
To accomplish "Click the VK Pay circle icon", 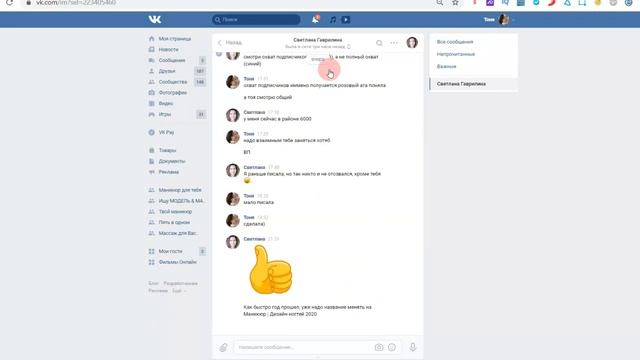I will 151,132.
